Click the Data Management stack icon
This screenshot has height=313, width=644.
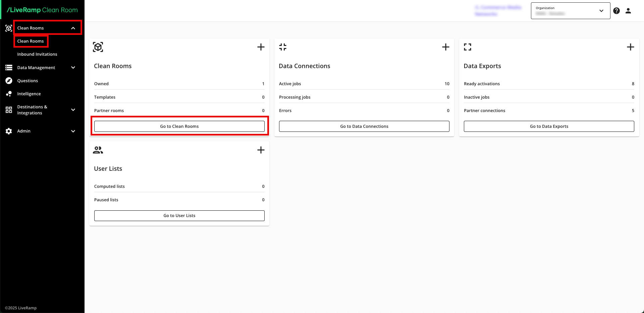[x=9, y=67]
